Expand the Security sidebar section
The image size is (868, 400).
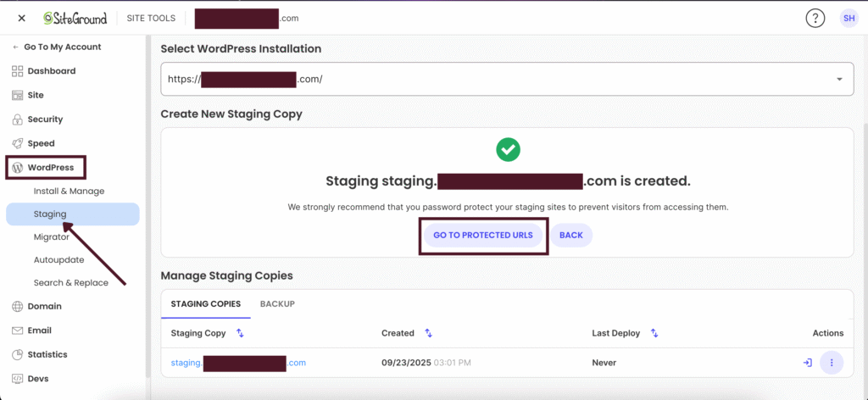pyautogui.click(x=45, y=119)
